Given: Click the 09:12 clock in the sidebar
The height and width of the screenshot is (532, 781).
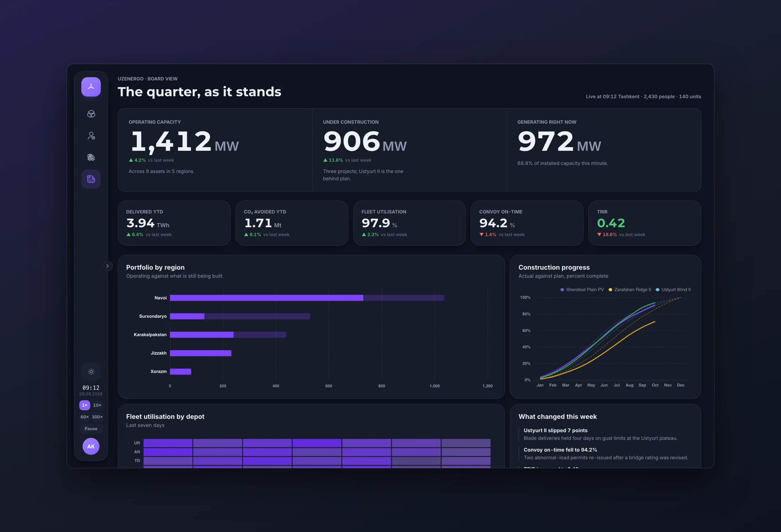Looking at the screenshot, I should [91, 388].
